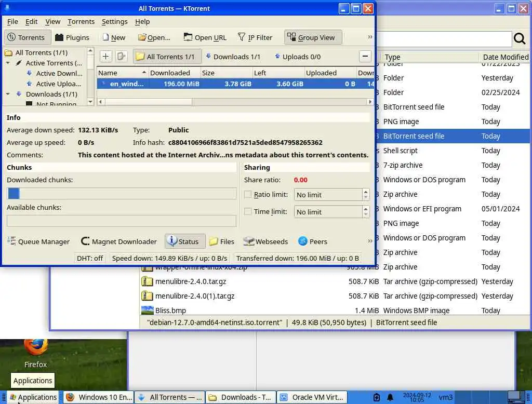Click Open URL in toolbar
532x404 pixels.
(x=205, y=37)
